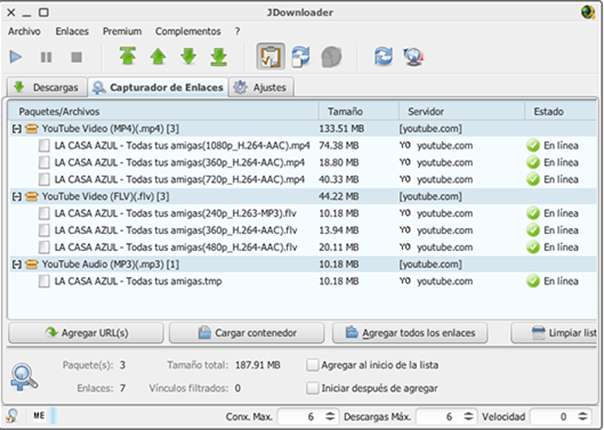The height and width of the screenshot is (430, 604).
Task: Sort by the Tamaño column header
Action: pos(358,112)
